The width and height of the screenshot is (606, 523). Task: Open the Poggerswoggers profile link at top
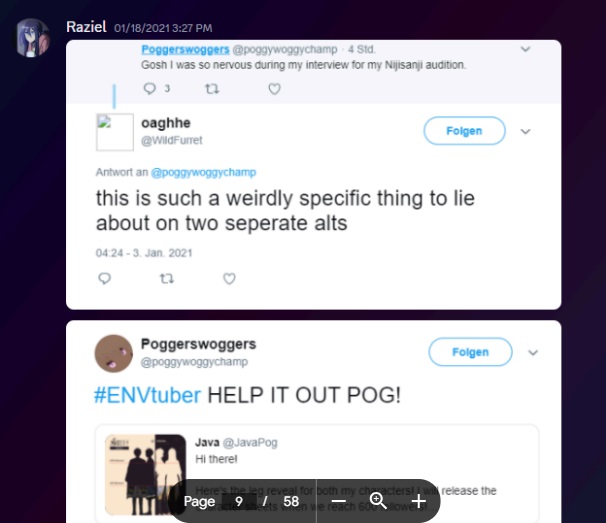[185, 49]
